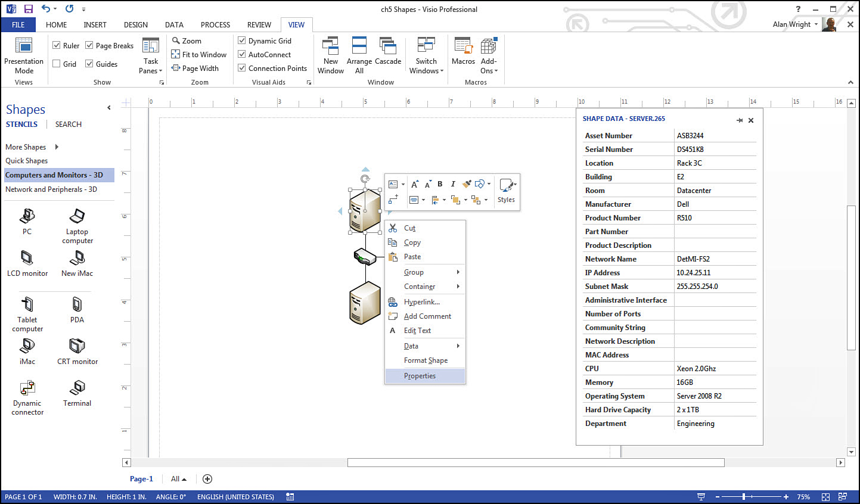Click Properties in context menu

pos(425,375)
